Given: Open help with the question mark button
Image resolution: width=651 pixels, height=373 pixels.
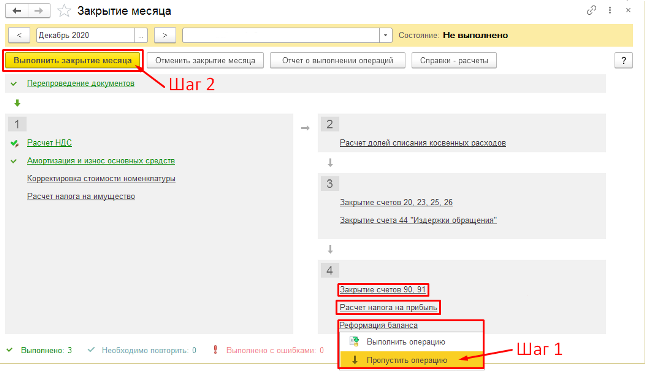Looking at the screenshot, I should coord(623,61).
